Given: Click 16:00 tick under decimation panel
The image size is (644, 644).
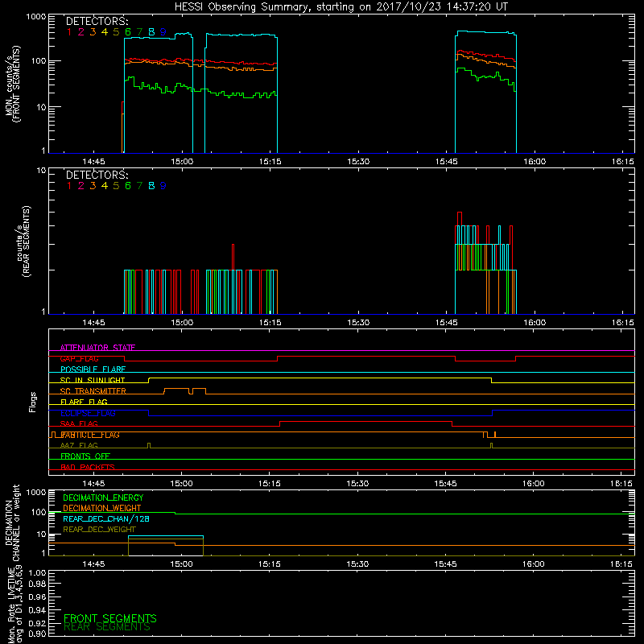Looking at the screenshot, I should pyautogui.click(x=534, y=564).
